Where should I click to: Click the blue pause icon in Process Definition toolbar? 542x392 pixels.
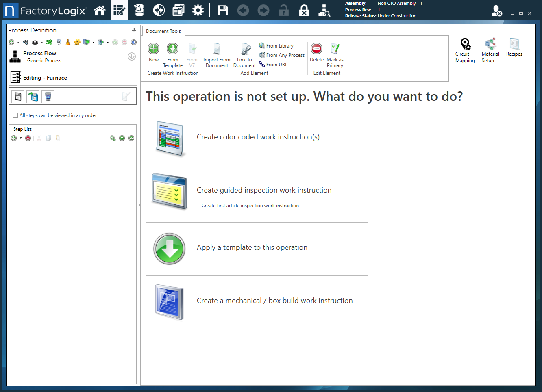tap(133, 42)
